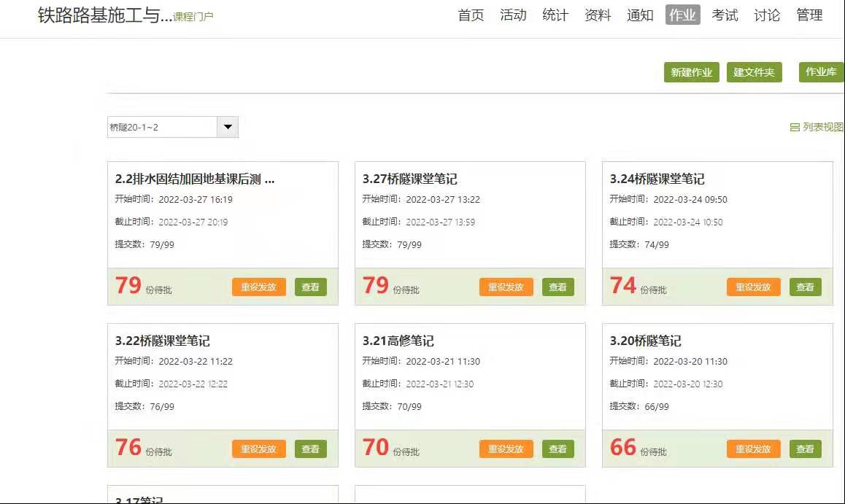Click 查看 for 3.27桥隧课堂笔记
The height and width of the screenshot is (504, 845).
click(x=557, y=287)
